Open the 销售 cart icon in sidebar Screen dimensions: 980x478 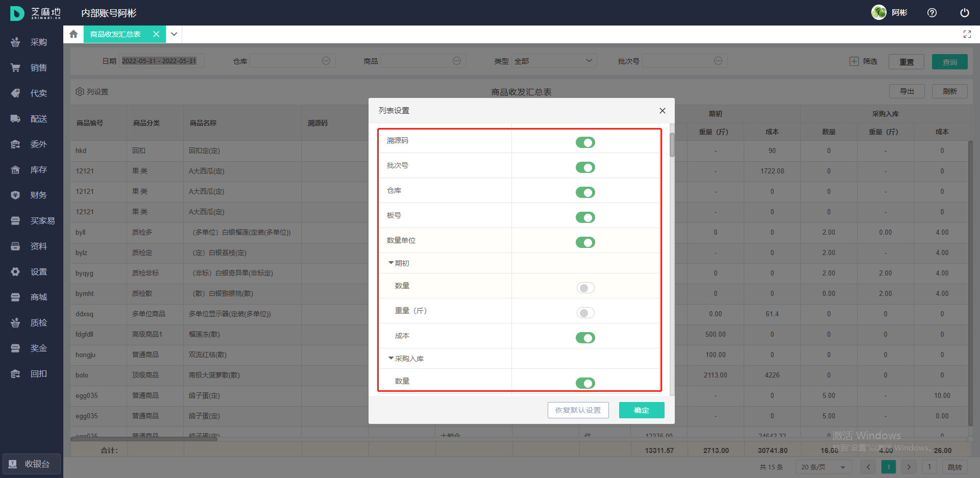click(x=15, y=67)
